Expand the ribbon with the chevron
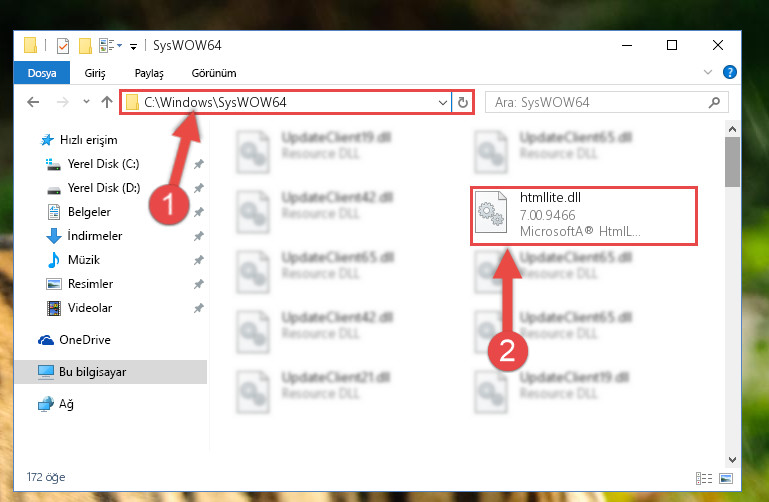Screen dimensions: 769x502 (707, 73)
